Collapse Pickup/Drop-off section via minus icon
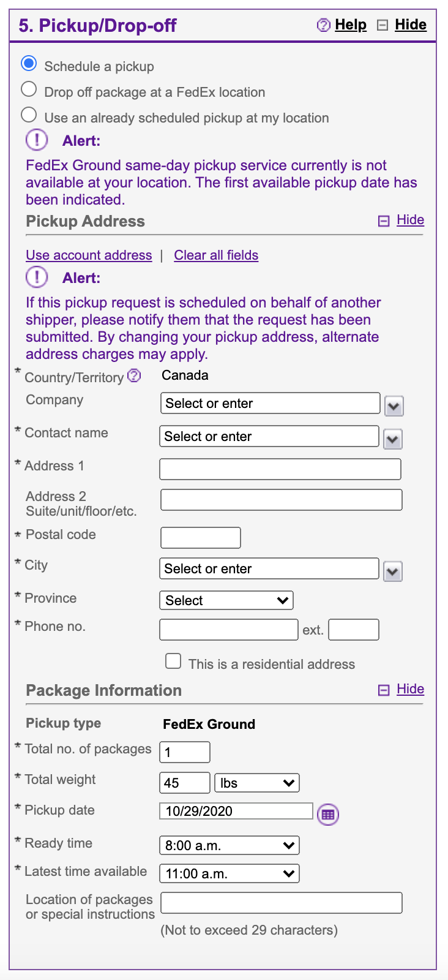 383,25
